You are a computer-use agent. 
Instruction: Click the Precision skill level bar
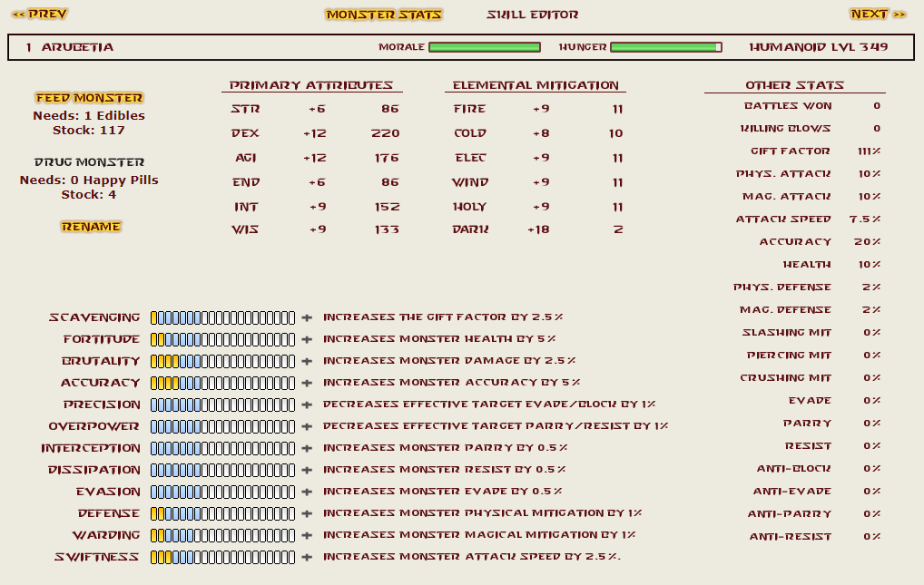222,405
